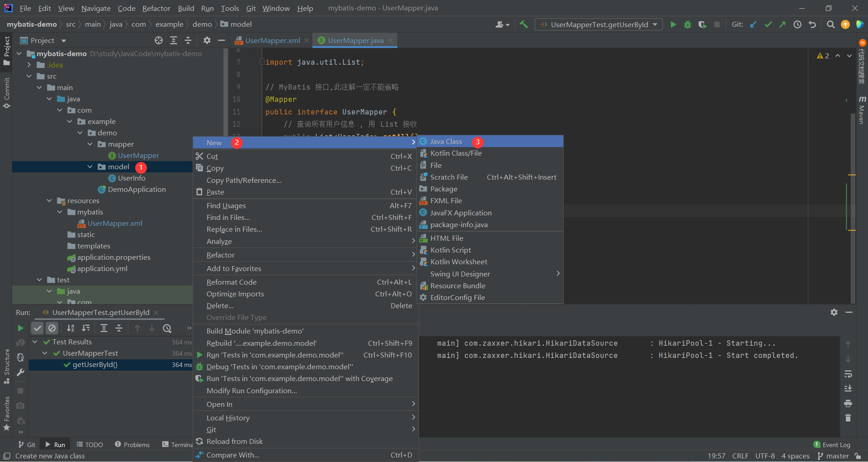This screenshot has height=462, width=868.
Task: Click the Build project hammer icon
Action: [524, 24]
